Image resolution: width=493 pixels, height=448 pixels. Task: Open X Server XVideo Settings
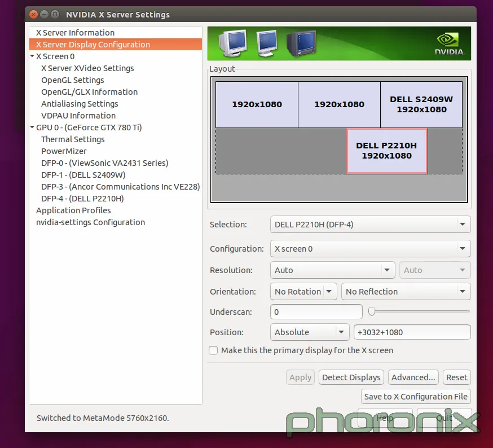click(87, 68)
